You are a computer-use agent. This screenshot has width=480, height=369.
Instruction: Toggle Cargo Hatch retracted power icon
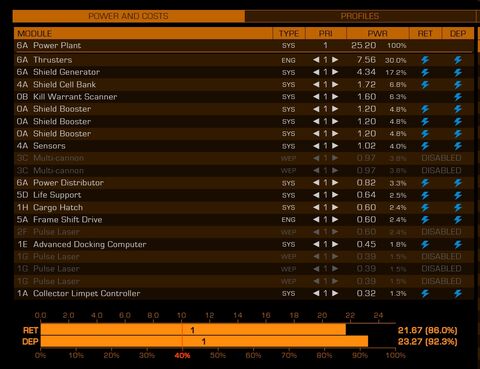coord(425,207)
